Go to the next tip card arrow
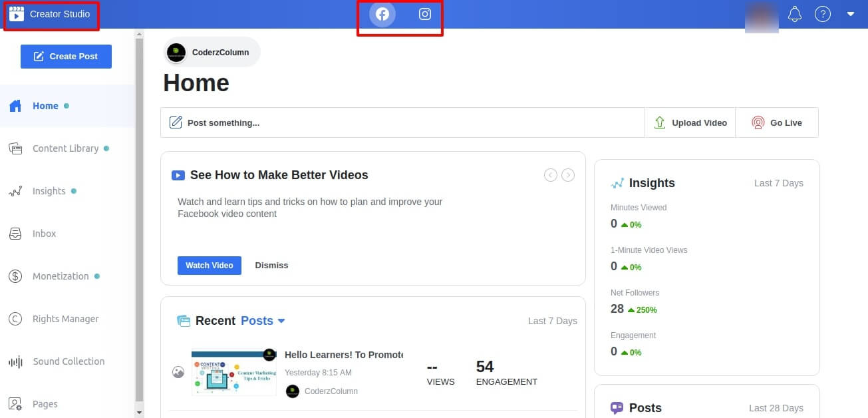Screen dimensions: 868x418 (x=568, y=175)
